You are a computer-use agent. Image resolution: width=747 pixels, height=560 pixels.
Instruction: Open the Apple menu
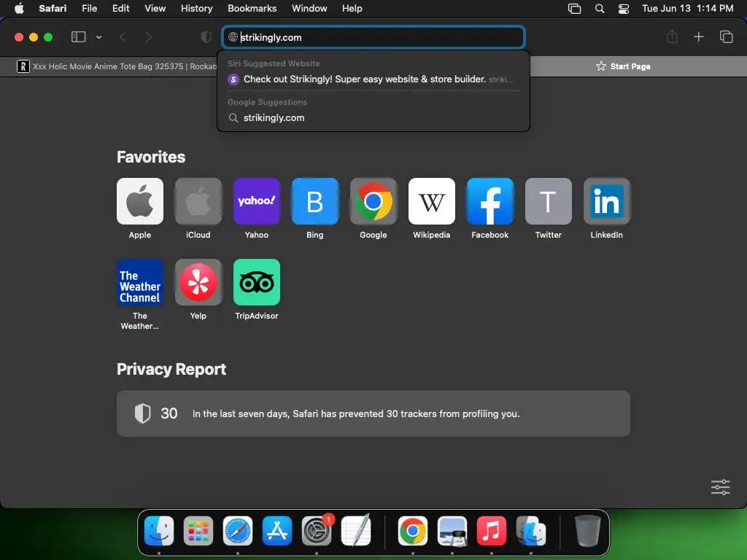pyautogui.click(x=19, y=8)
